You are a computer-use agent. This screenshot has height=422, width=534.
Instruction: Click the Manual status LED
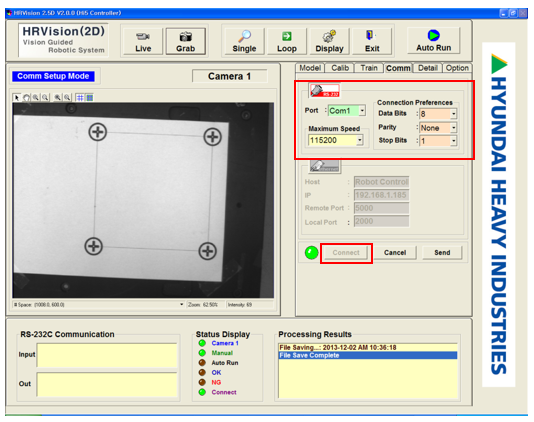tap(202, 353)
